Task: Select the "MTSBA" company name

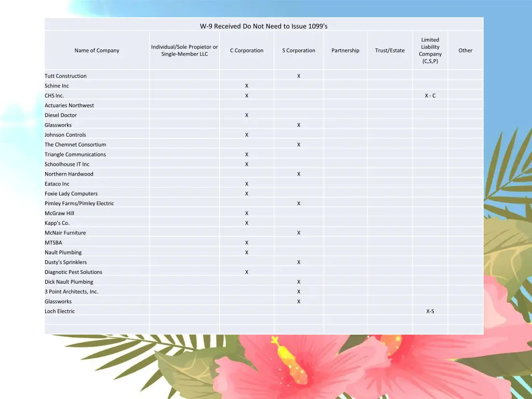Action: click(x=54, y=243)
